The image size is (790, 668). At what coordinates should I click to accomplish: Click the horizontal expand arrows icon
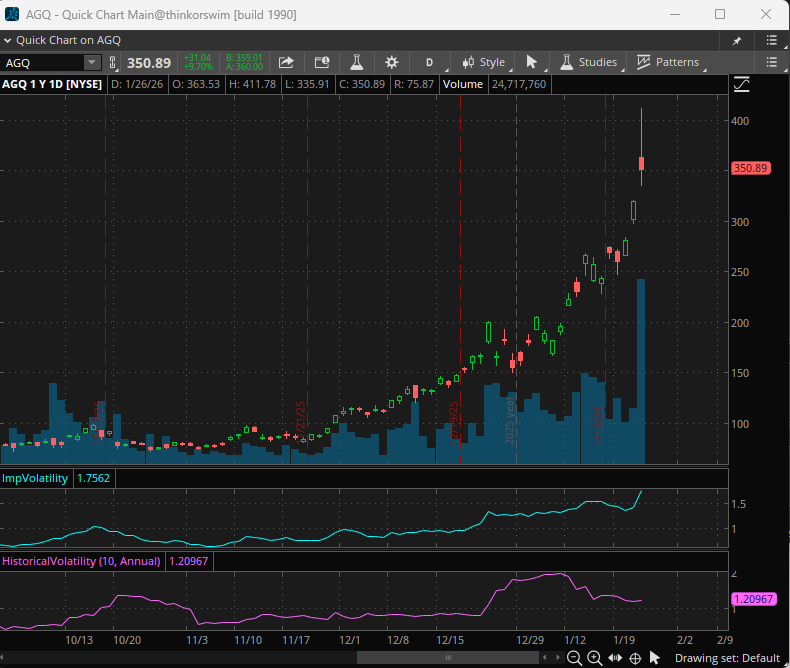point(615,658)
